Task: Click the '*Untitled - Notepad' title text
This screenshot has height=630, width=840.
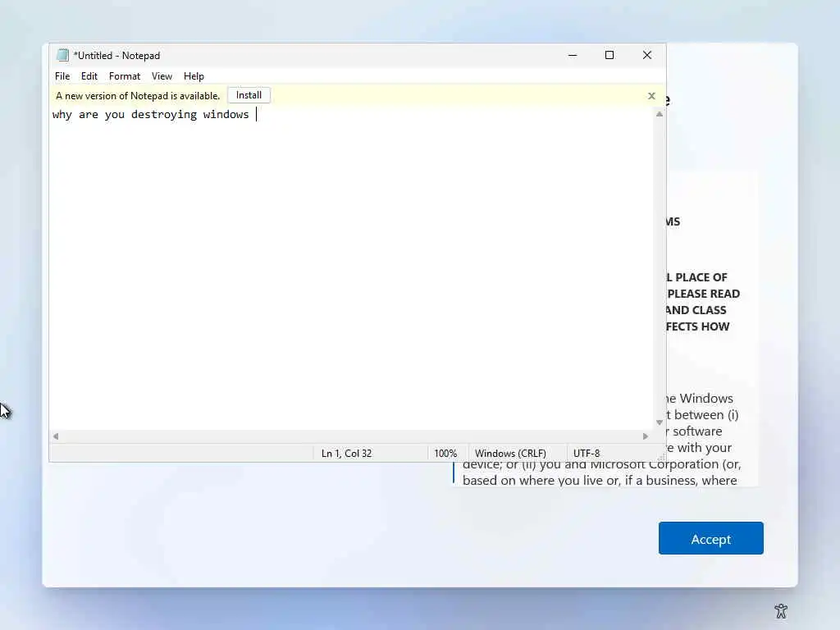Action: [x=116, y=56]
